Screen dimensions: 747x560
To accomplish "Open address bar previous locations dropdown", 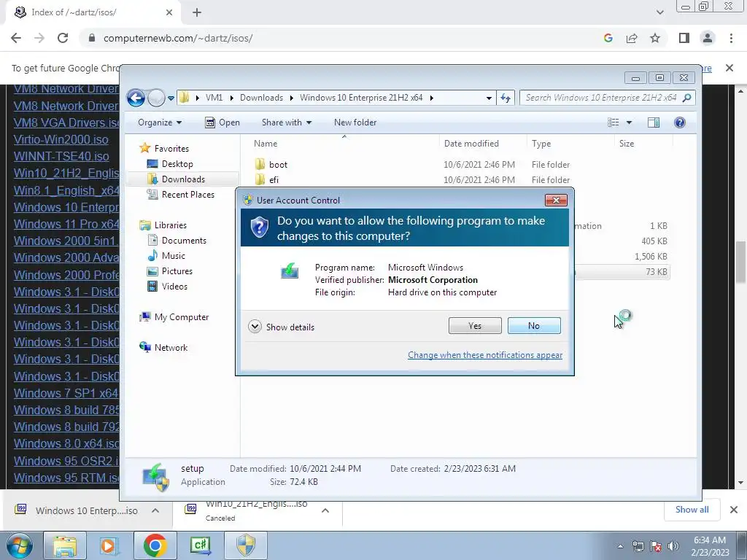I will [x=489, y=98].
